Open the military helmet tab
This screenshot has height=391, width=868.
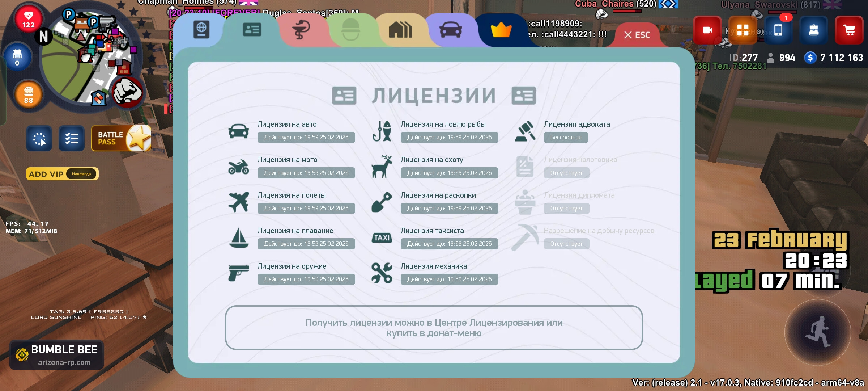tap(350, 30)
